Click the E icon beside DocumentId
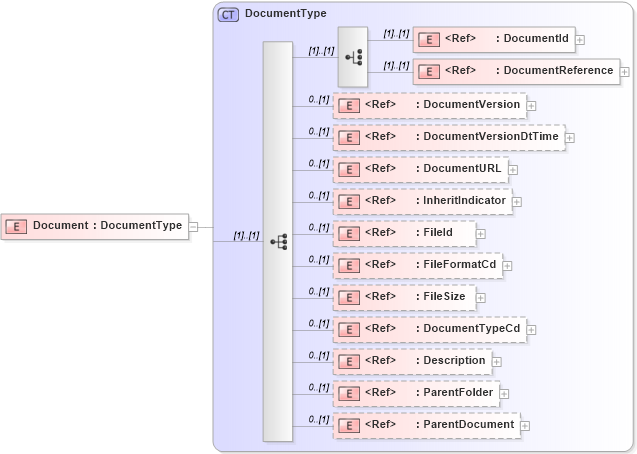This screenshot has width=637, height=454. tap(429, 40)
